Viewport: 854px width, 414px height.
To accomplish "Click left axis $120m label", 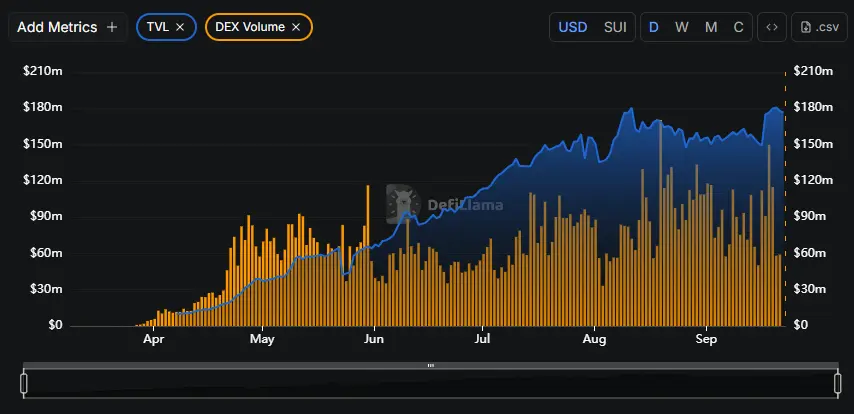I will coord(42,180).
